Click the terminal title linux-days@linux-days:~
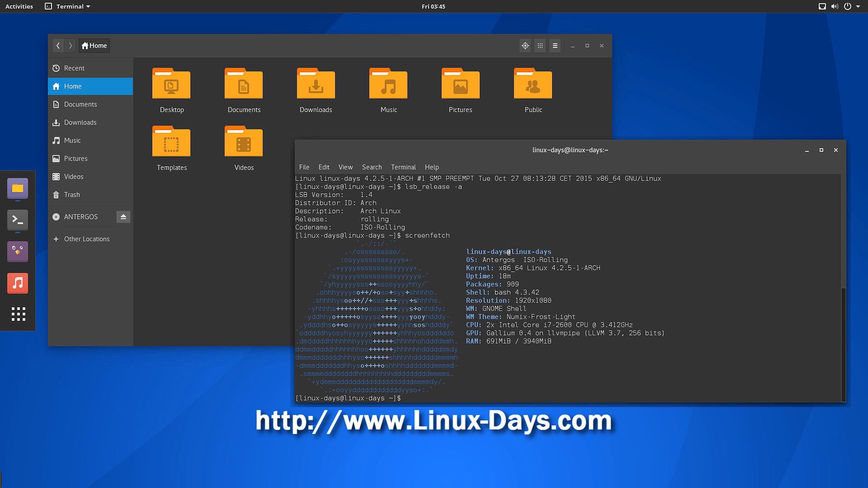 [570, 150]
